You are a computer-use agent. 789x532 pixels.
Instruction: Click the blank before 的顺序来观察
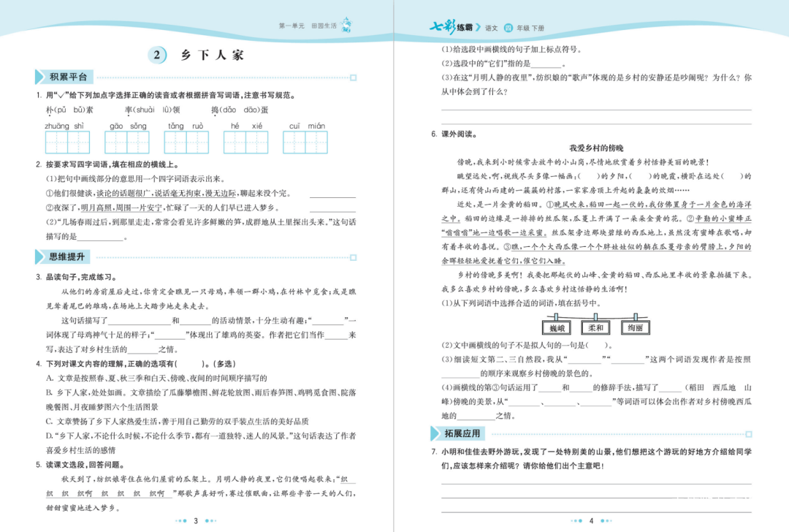pyautogui.click(x=460, y=374)
